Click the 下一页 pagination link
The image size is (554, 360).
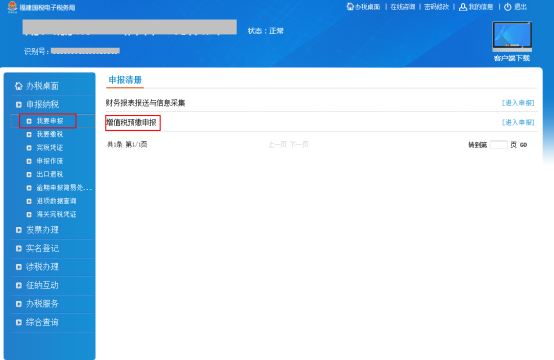[299, 144]
